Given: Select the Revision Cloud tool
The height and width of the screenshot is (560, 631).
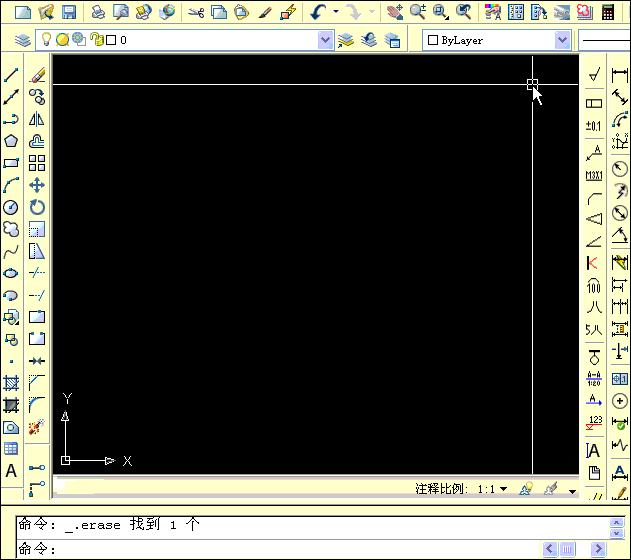Looking at the screenshot, I should pyautogui.click(x=11, y=229).
